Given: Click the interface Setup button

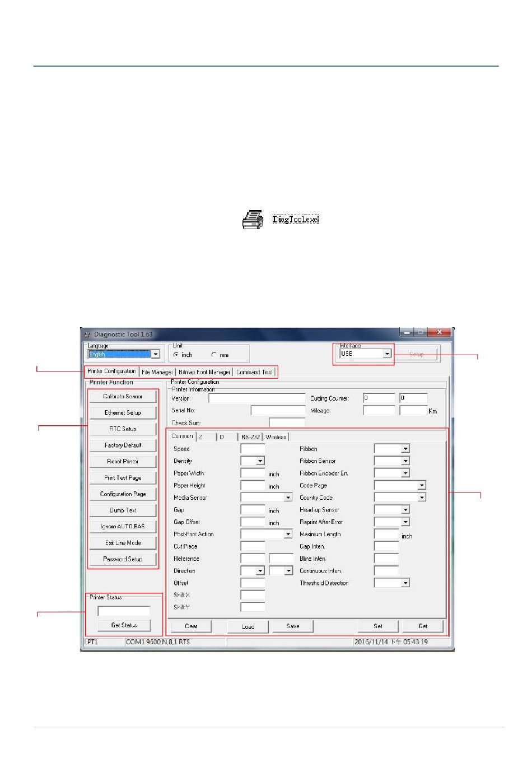Looking at the screenshot, I should (x=416, y=355).
